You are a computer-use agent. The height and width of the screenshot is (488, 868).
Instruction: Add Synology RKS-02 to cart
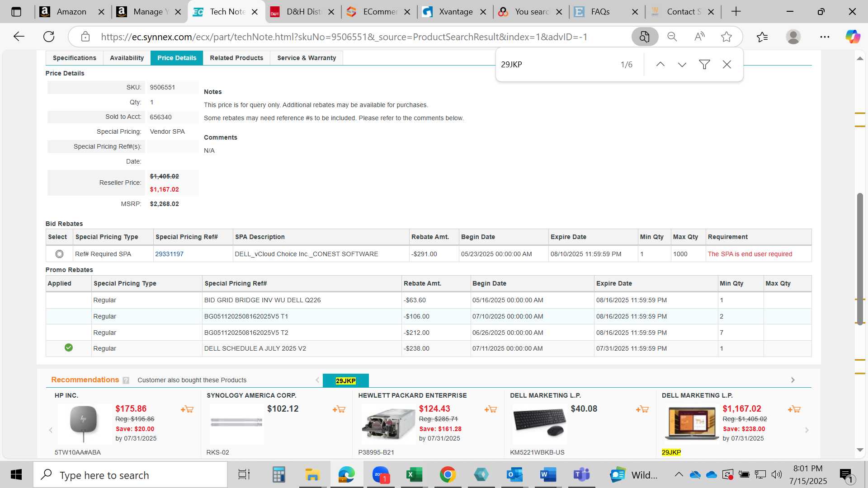[x=339, y=409]
